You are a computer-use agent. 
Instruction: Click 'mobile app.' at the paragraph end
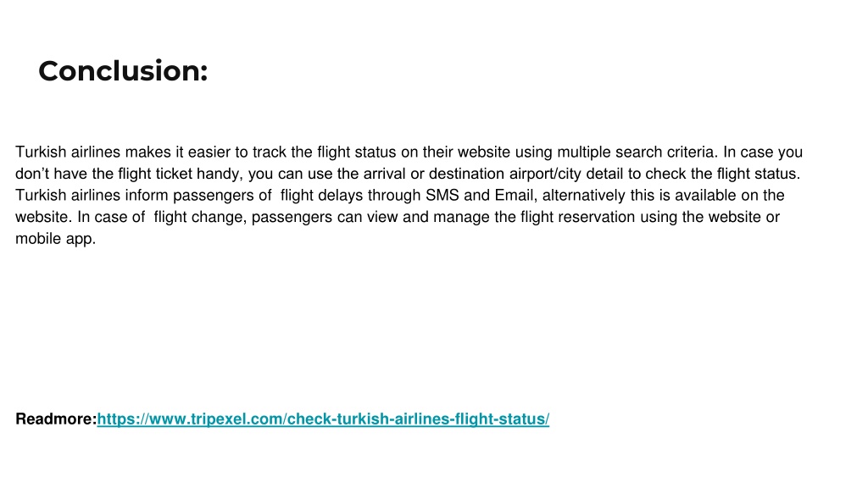coord(55,239)
